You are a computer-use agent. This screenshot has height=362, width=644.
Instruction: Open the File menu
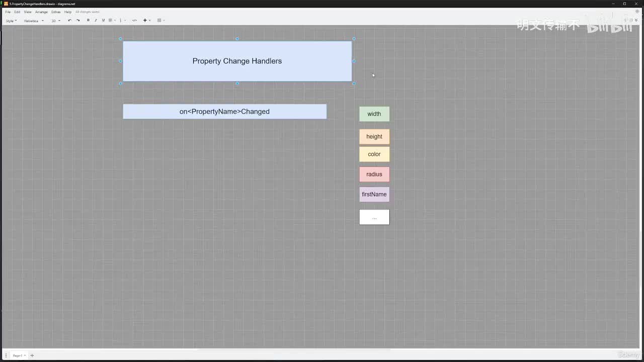click(8, 12)
